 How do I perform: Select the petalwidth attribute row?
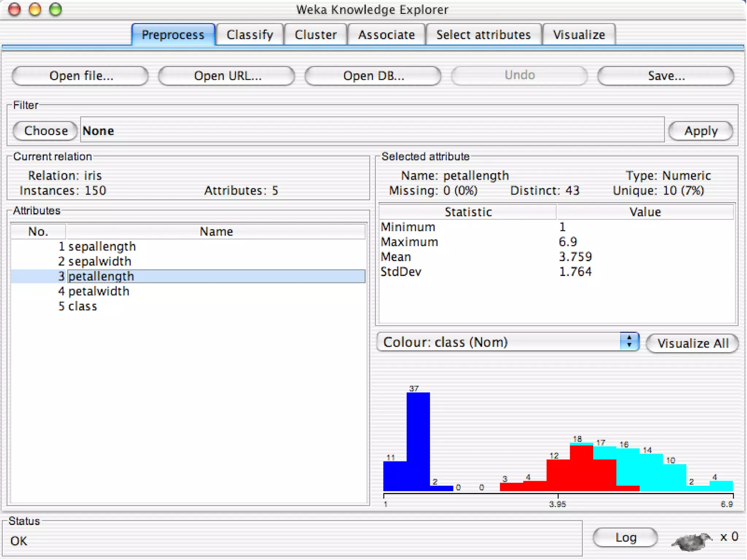click(98, 291)
